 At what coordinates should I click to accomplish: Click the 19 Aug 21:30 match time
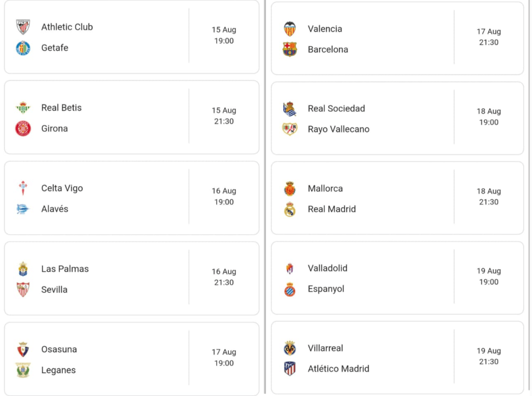[488, 356]
